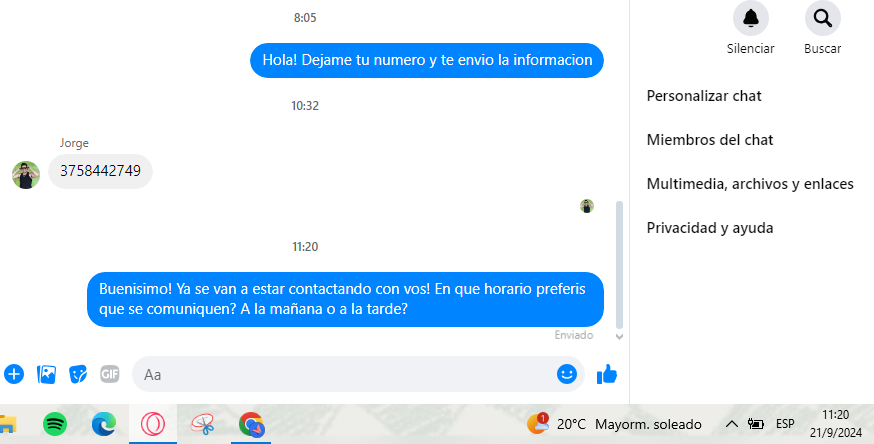Expand Miembros del chat section
874x444 pixels.
(x=710, y=140)
